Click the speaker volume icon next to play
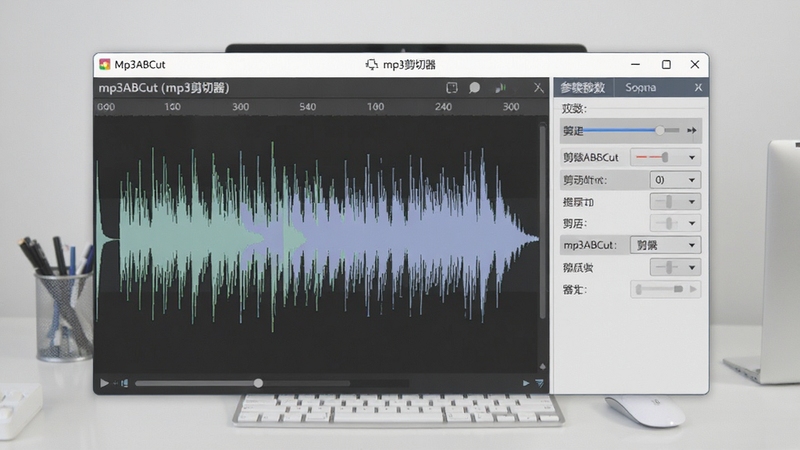The width and height of the screenshot is (800, 450). (124, 383)
